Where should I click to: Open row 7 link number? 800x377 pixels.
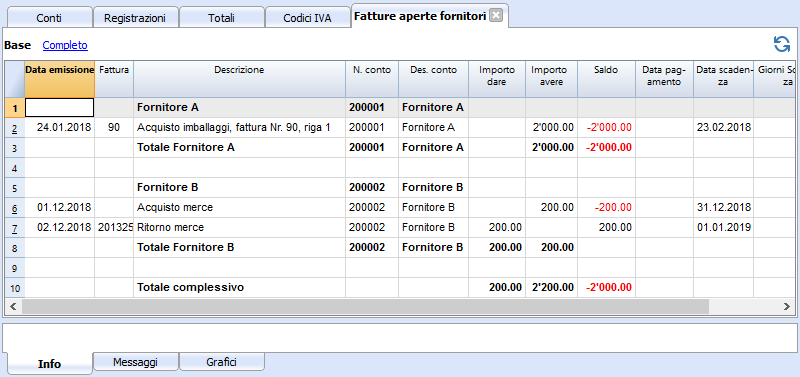pos(15,228)
